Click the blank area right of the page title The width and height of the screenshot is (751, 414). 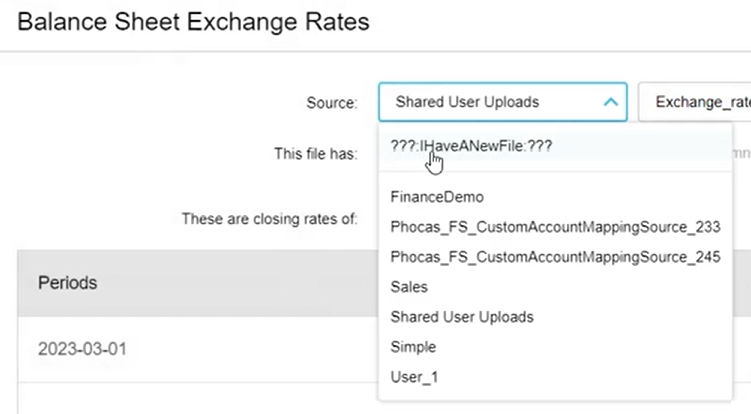[560, 22]
